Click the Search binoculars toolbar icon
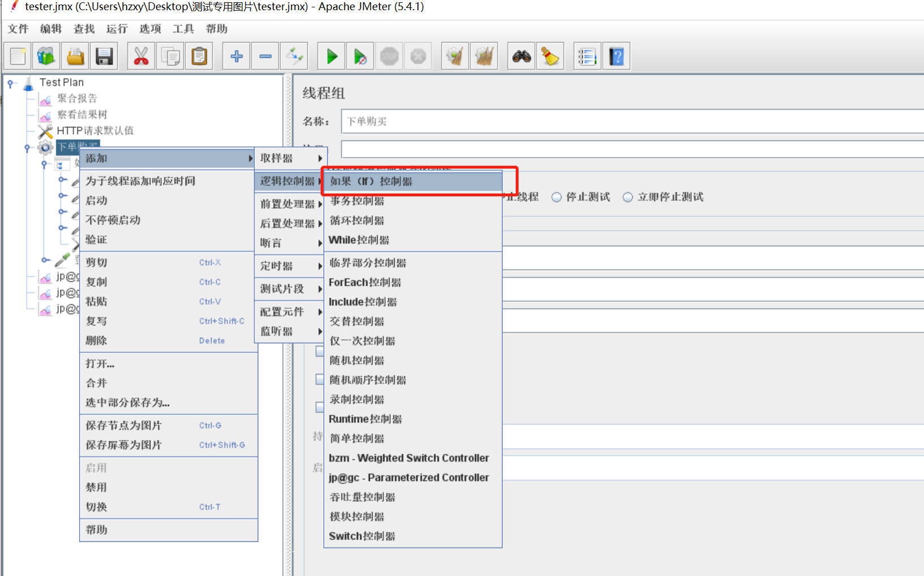This screenshot has height=576, width=924. (521, 56)
